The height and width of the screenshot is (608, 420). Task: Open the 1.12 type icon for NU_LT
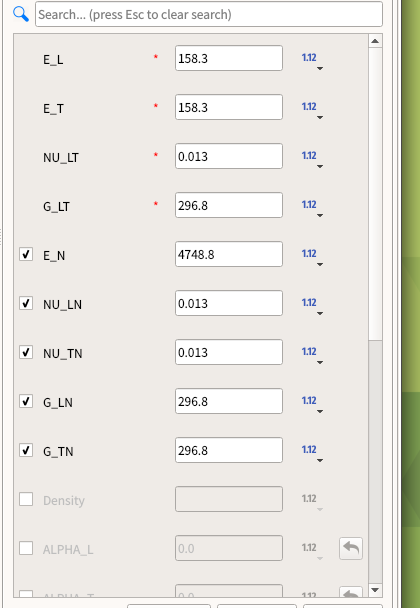pyautogui.click(x=309, y=156)
